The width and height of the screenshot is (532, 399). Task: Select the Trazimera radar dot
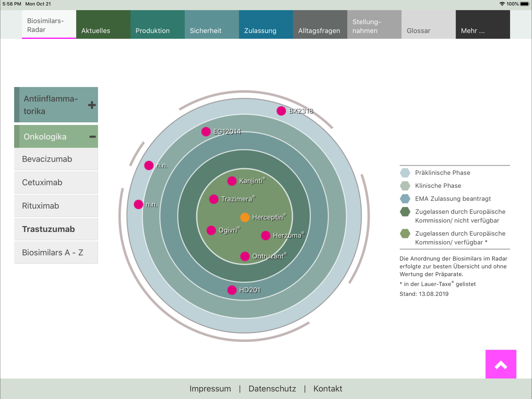(214, 199)
